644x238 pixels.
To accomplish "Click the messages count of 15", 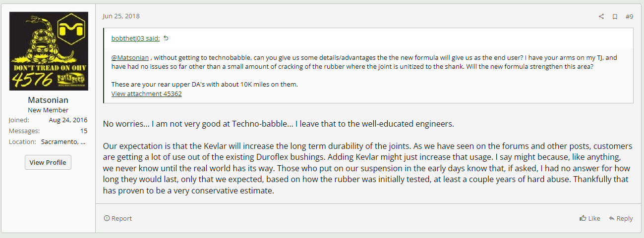I will pos(83,131).
